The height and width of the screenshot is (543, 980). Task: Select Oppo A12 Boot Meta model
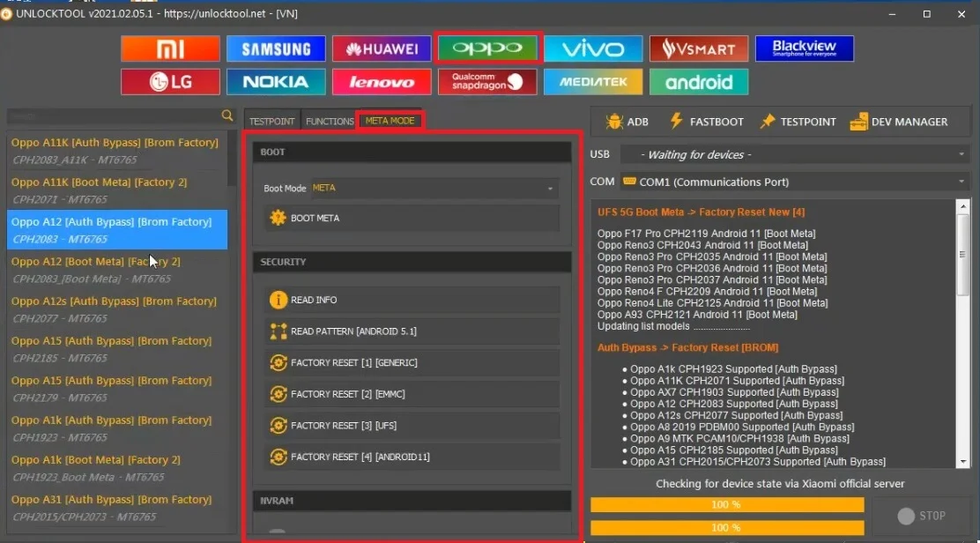pos(117,270)
